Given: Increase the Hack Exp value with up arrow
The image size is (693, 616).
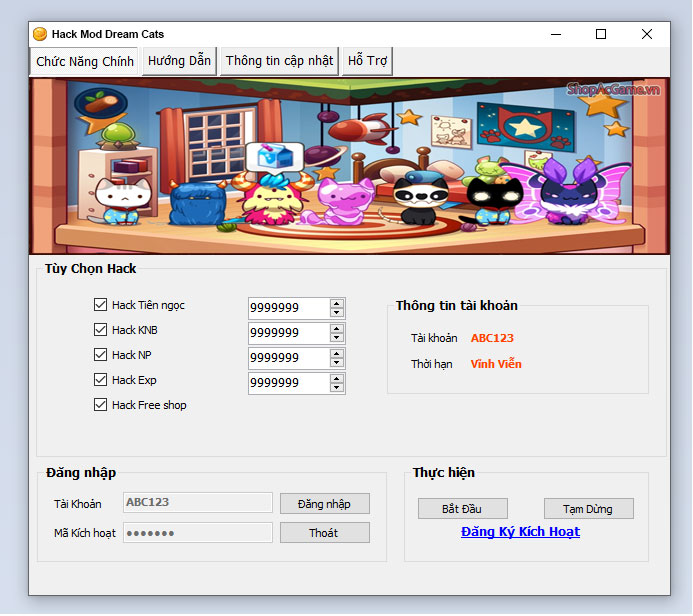Looking at the screenshot, I should [x=337, y=379].
